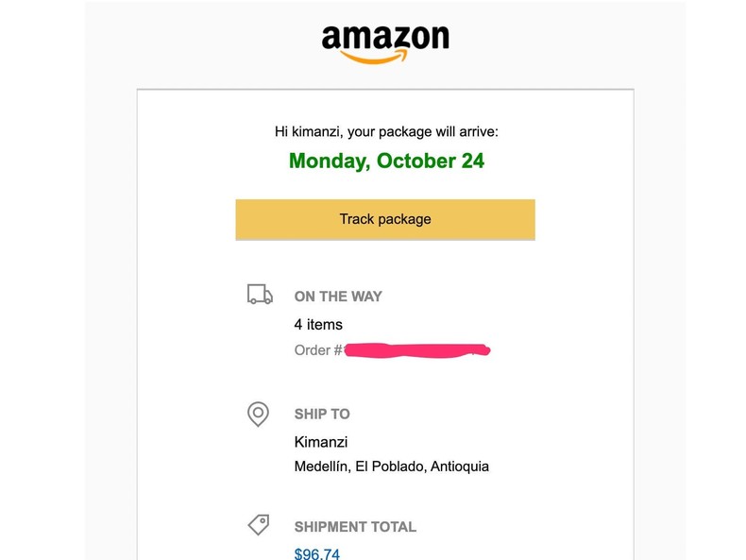Click the SHIPMENT TOTAL heading
Screen dimensions: 746x560
(355, 527)
